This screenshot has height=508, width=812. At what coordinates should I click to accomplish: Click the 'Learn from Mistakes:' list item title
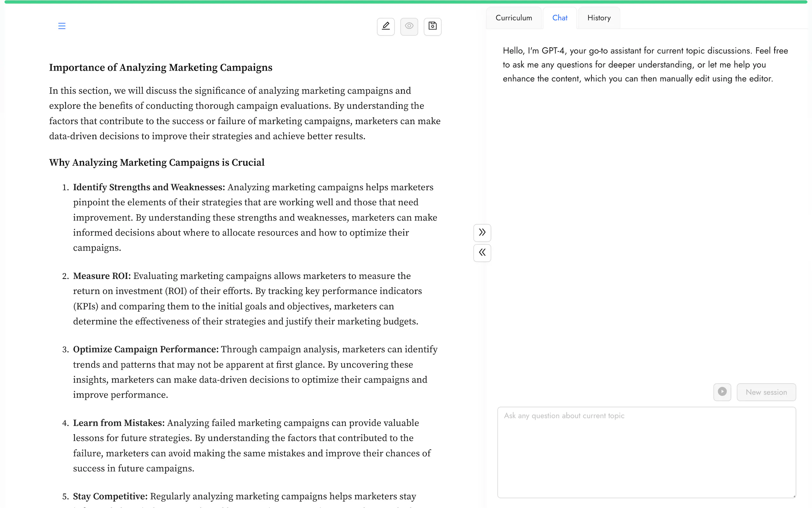[119, 423]
